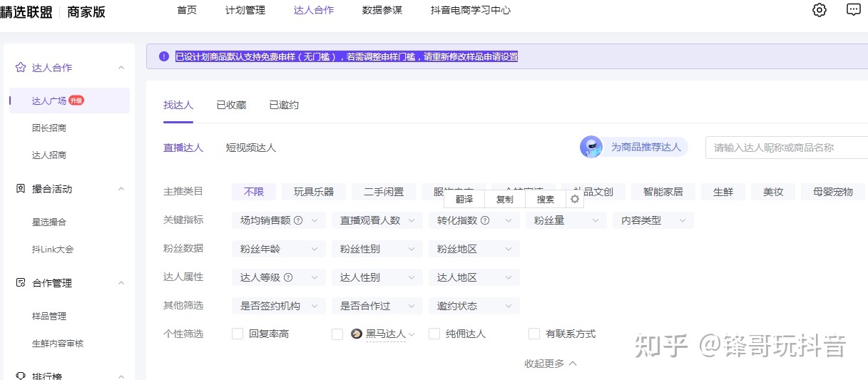The width and height of the screenshot is (868, 380).
Task: Click the info icon in the notice banner
Action: (164, 56)
